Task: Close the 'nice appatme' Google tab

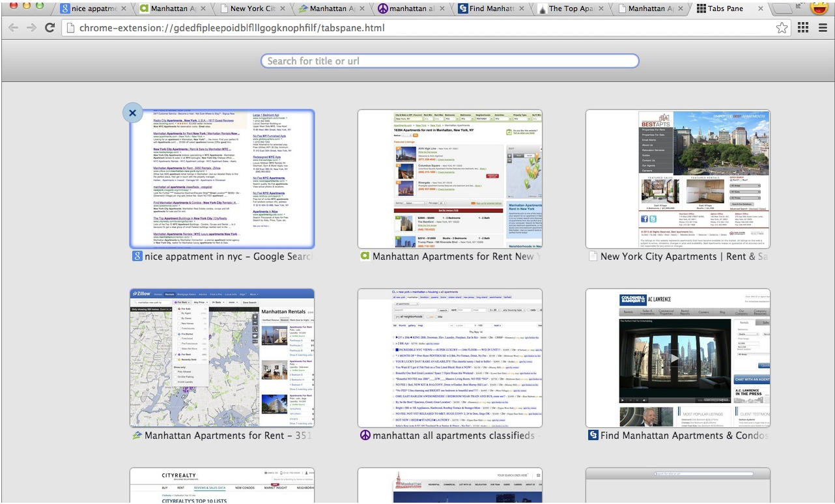Action: (124, 9)
